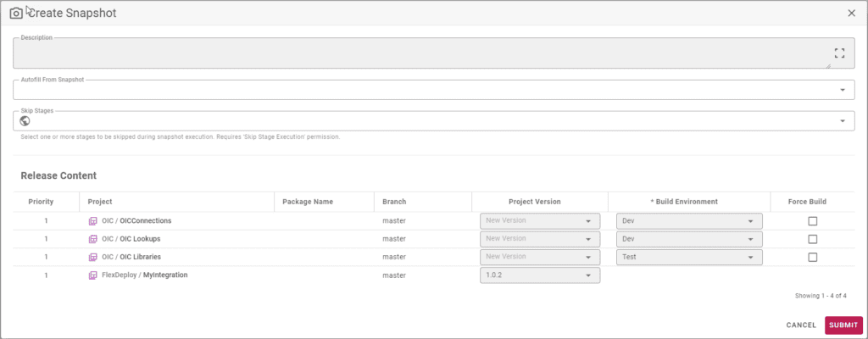Close the Create Snapshot dialog
The image size is (868, 339).
(851, 14)
